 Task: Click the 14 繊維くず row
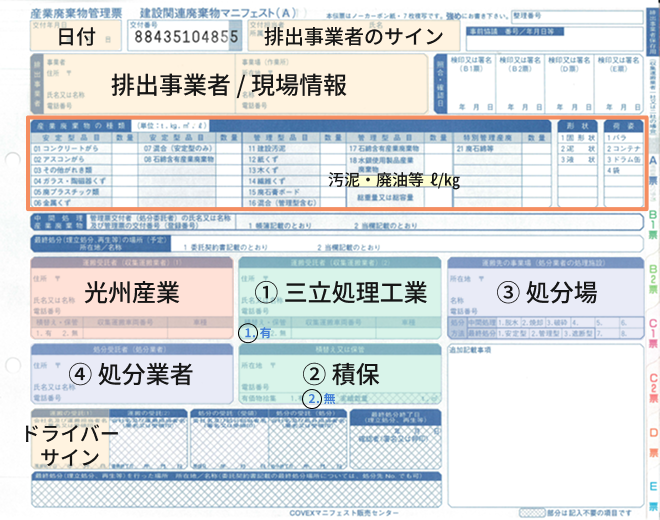coord(282,181)
